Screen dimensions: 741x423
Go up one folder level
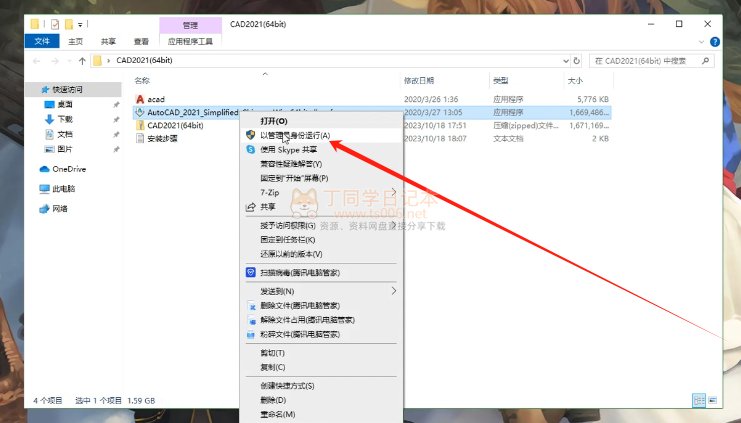[x=82, y=61]
